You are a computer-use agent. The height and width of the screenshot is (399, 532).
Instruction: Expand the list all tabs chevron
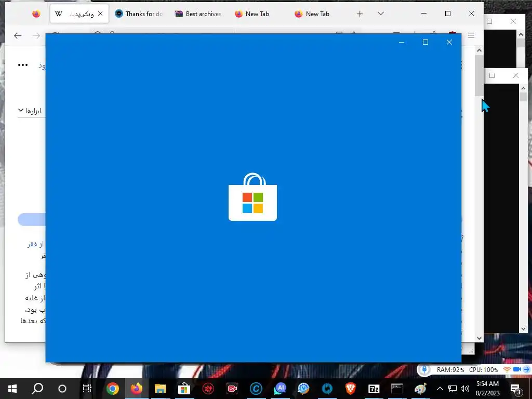(381, 14)
